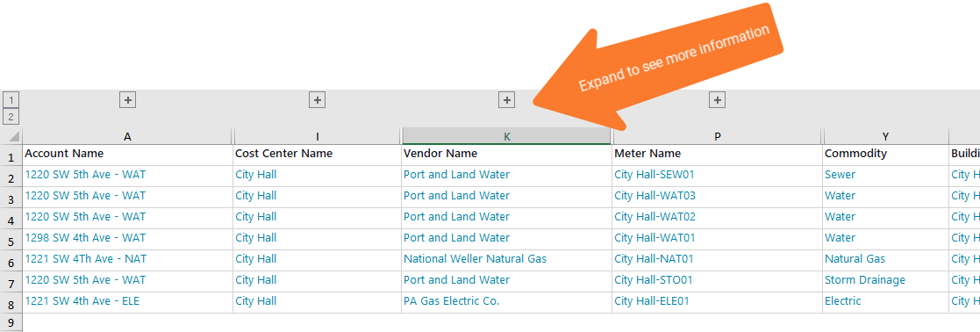Open the National Weller Natural Gas link
This screenshot has height=332, width=980.
pos(475,259)
